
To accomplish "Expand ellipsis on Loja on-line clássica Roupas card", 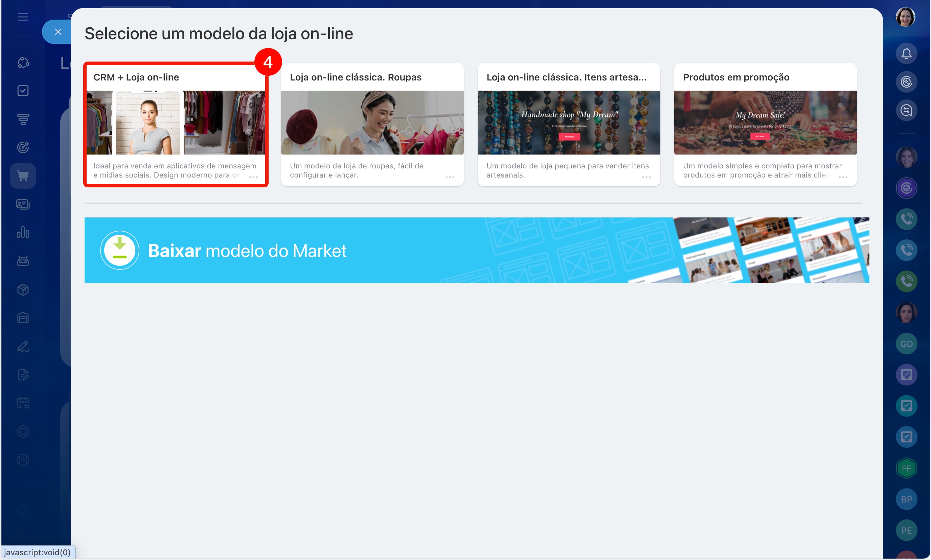I will pos(450,177).
